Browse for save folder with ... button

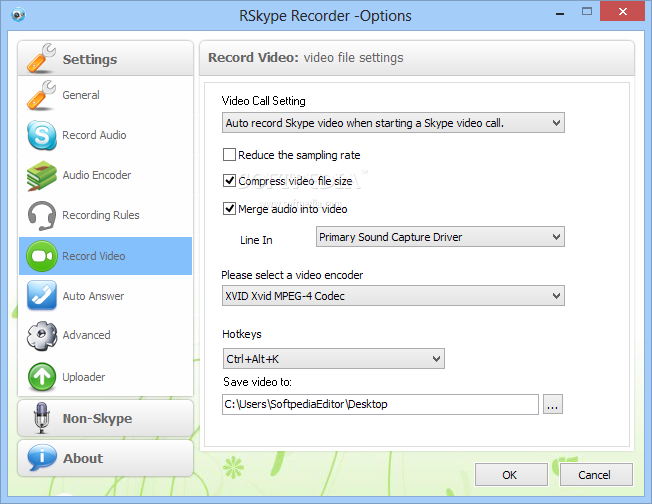(x=553, y=404)
